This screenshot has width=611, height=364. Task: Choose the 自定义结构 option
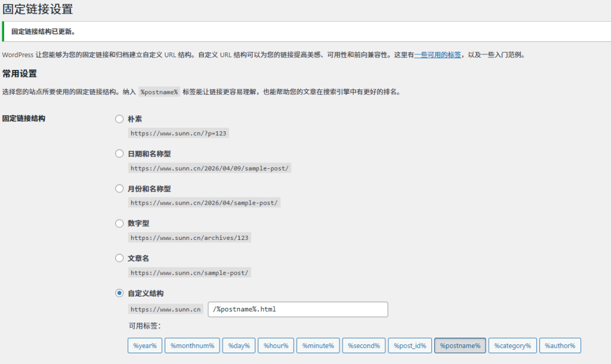pyautogui.click(x=119, y=292)
